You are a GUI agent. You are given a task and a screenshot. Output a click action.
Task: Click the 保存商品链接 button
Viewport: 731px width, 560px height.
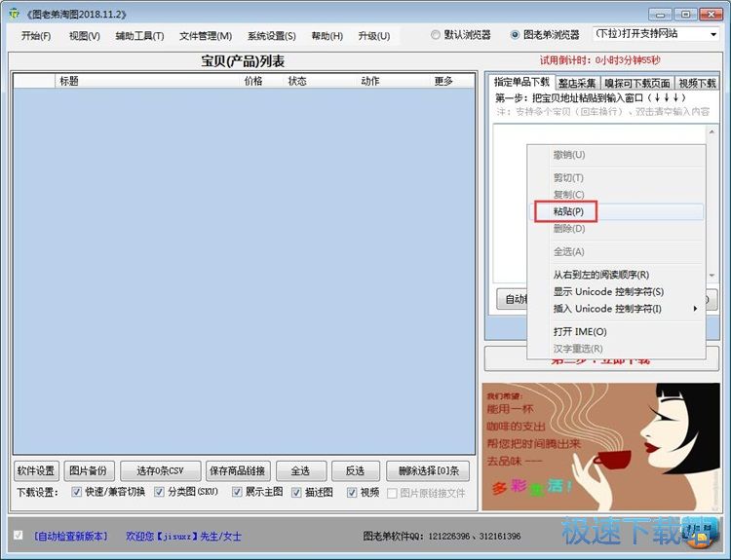[238, 471]
